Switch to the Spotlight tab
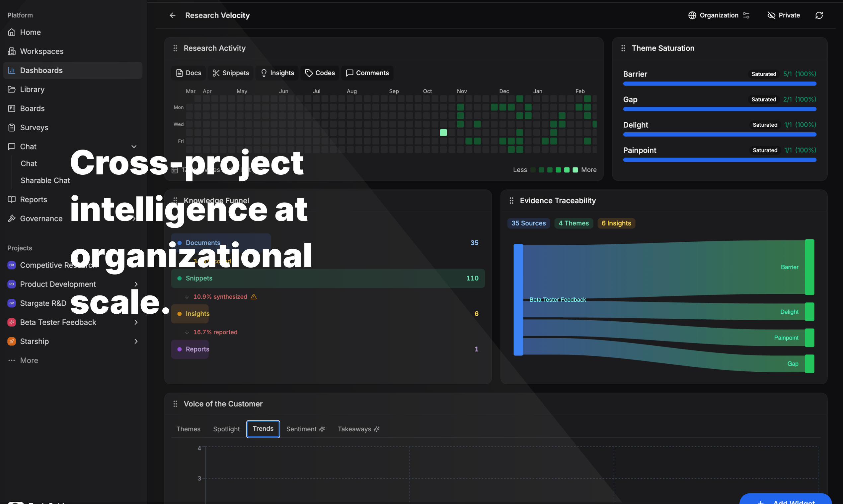This screenshot has height=504, width=843. (226, 429)
